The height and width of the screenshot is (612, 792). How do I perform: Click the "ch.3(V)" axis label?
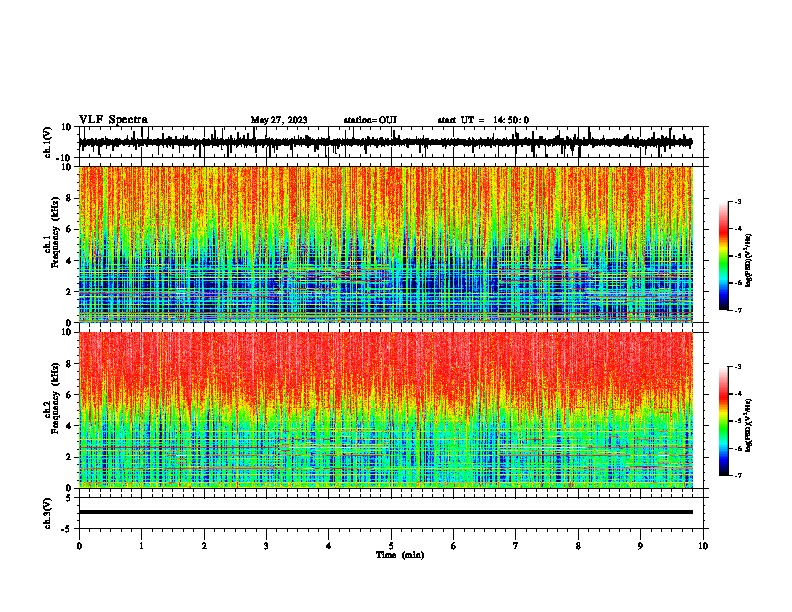48,513
